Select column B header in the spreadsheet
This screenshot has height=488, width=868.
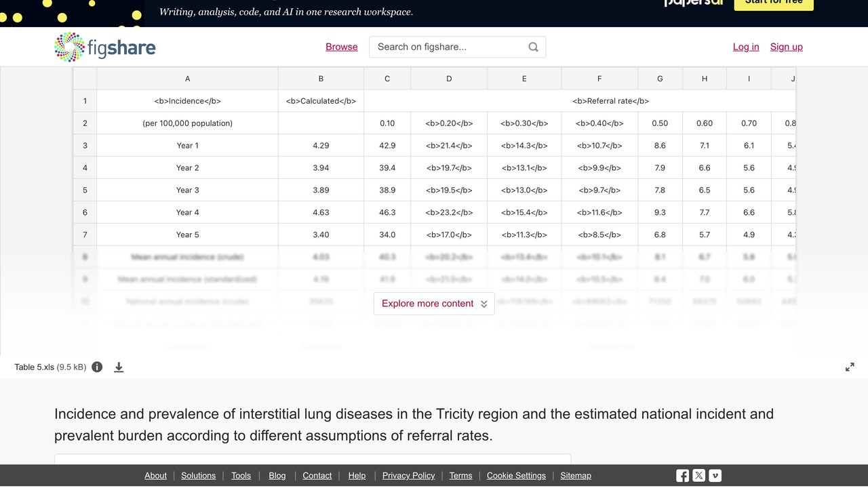321,79
